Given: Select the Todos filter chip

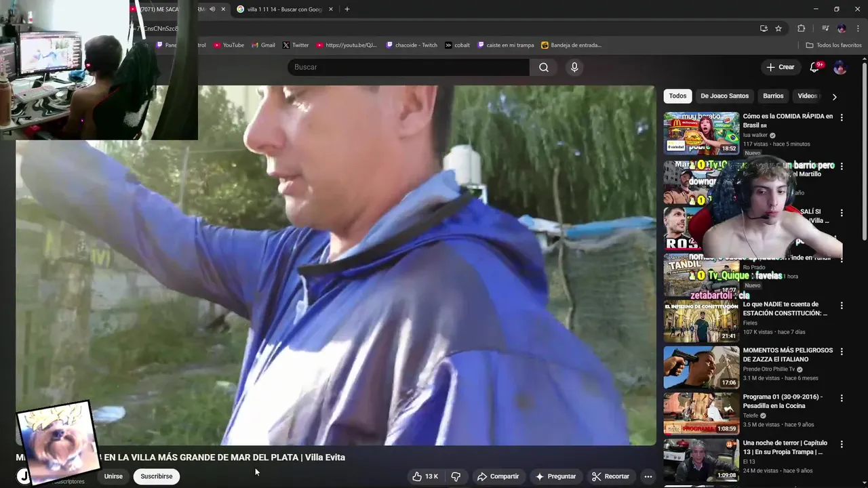Looking at the screenshot, I should pyautogui.click(x=677, y=96).
